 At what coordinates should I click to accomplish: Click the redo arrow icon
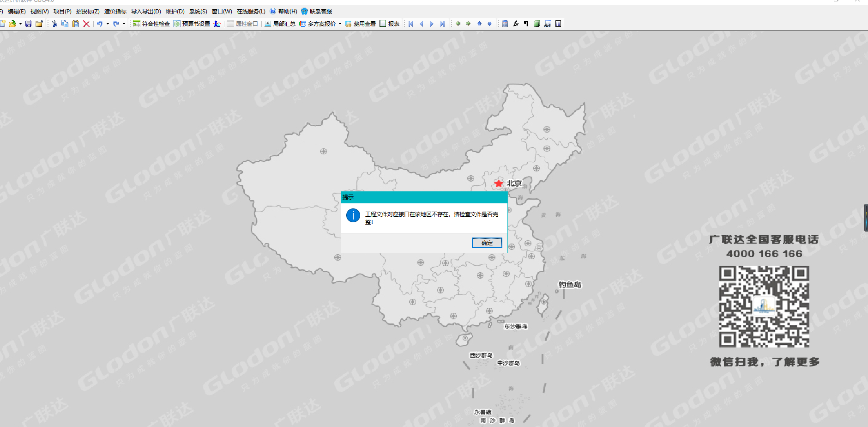pos(116,24)
